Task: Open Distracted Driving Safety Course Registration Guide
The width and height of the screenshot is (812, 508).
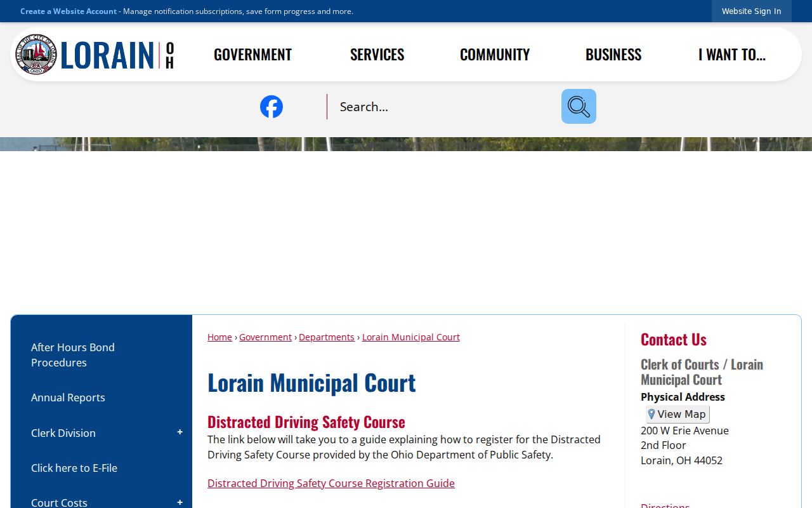Action: [331, 483]
